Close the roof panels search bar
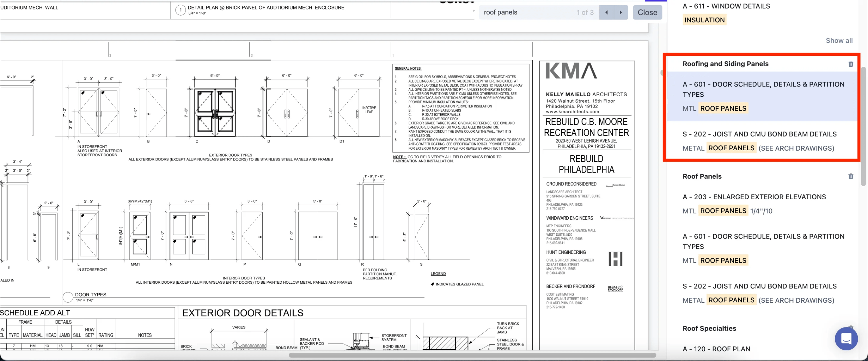Image resolution: width=868 pixels, height=361 pixels. point(647,12)
